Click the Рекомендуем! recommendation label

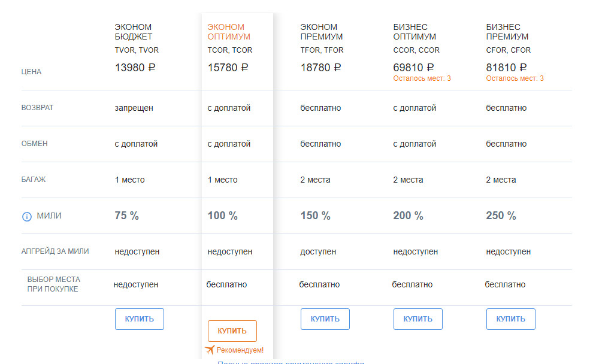click(240, 350)
